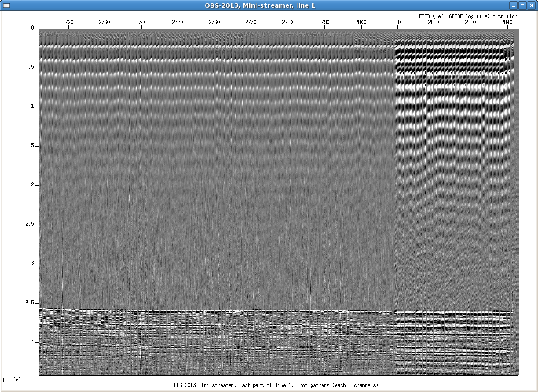Click the bottom caption about shot gathers
This screenshot has height=392, width=538.
(277, 385)
